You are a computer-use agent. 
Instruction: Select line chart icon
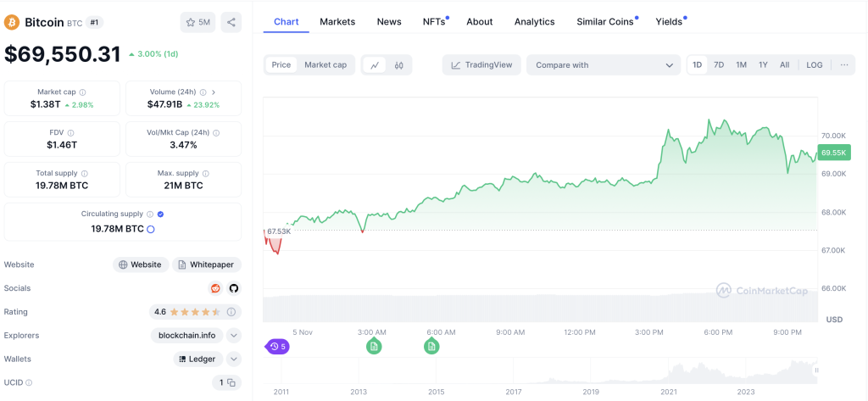click(375, 64)
